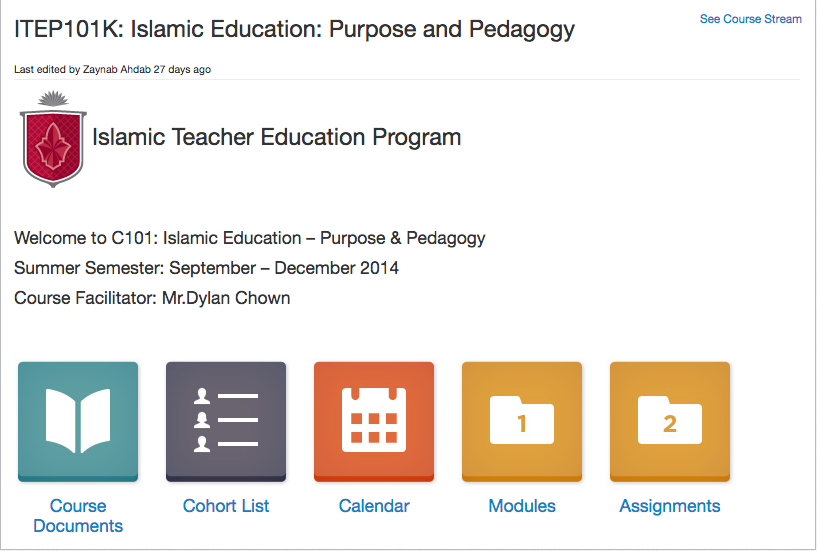817x551 pixels.
Task: Click the ITEP101K course page title
Action: click(x=294, y=29)
